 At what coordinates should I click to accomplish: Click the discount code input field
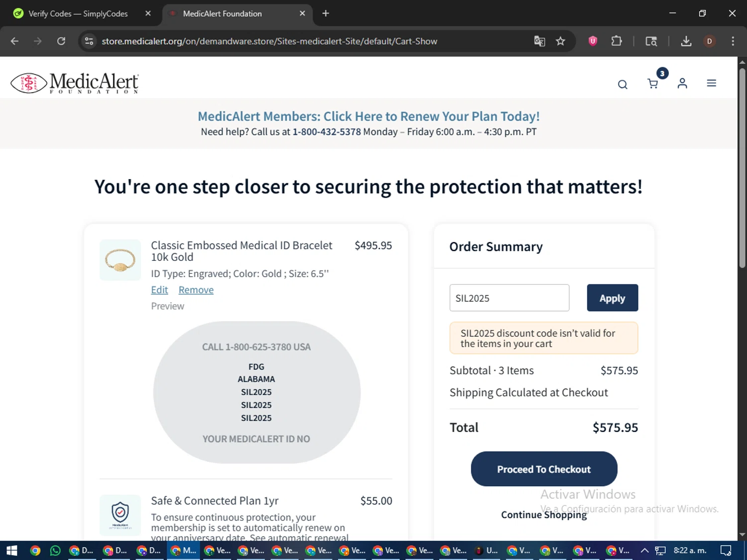(x=509, y=298)
